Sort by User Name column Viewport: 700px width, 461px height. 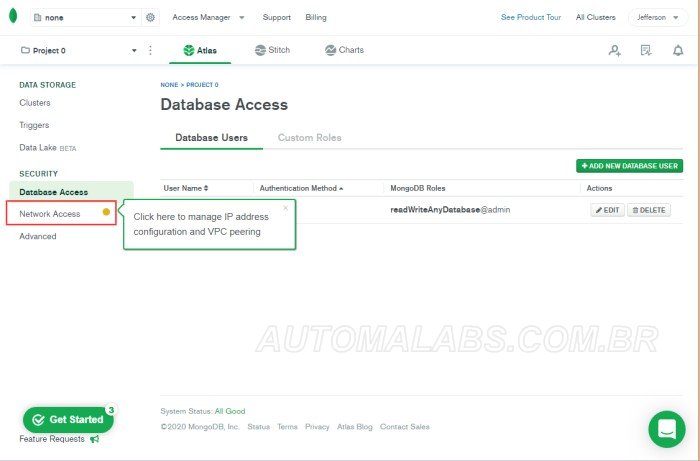click(x=186, y=188)
